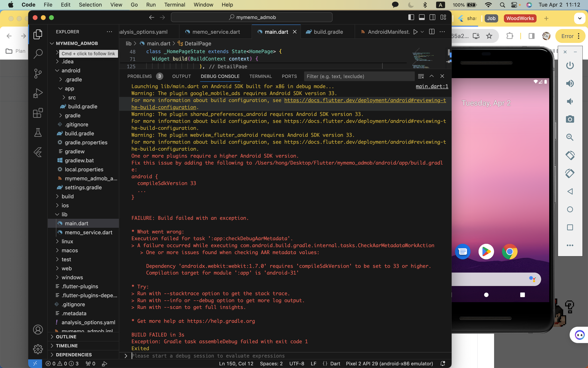Open the build.gradle editor tab

[327, 32]
